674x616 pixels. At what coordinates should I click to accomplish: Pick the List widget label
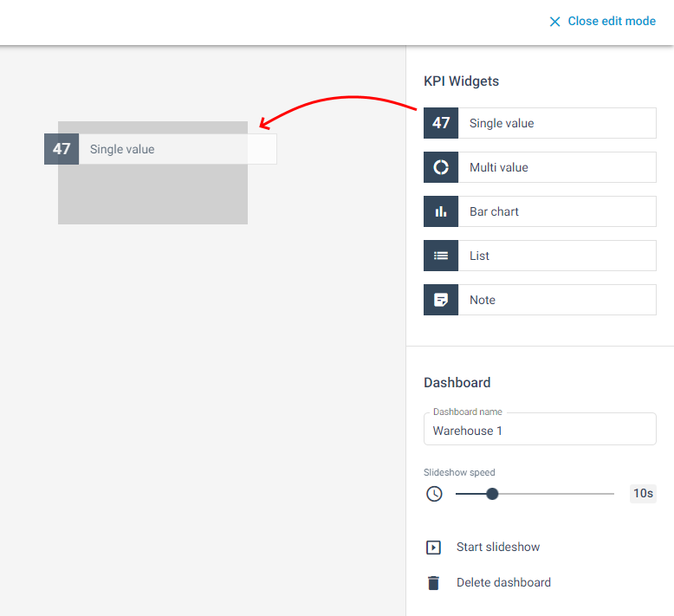[480, 256]
